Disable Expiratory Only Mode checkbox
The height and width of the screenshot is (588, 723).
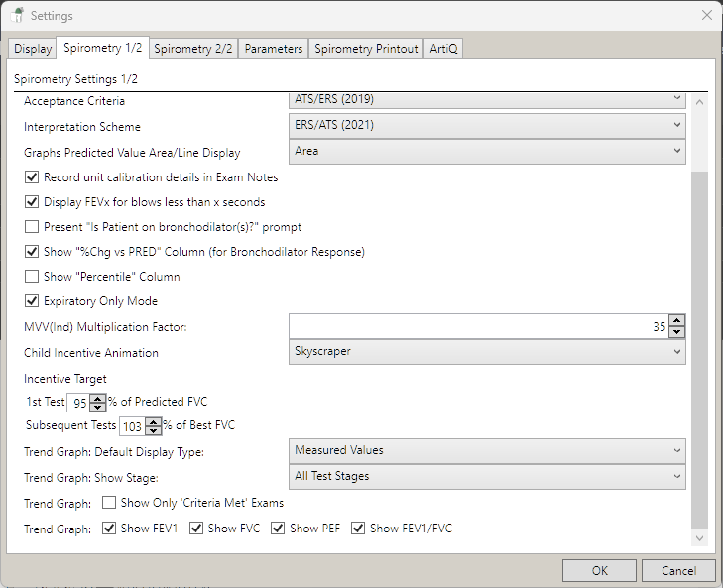coord(32,301)
